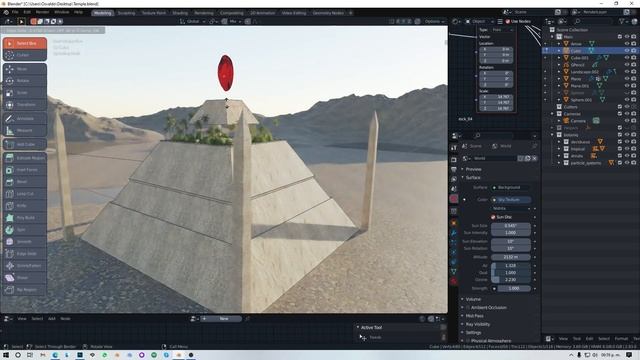Expand the Preview panel
Viewport: 640px width, 360px height.
[473, 169]
